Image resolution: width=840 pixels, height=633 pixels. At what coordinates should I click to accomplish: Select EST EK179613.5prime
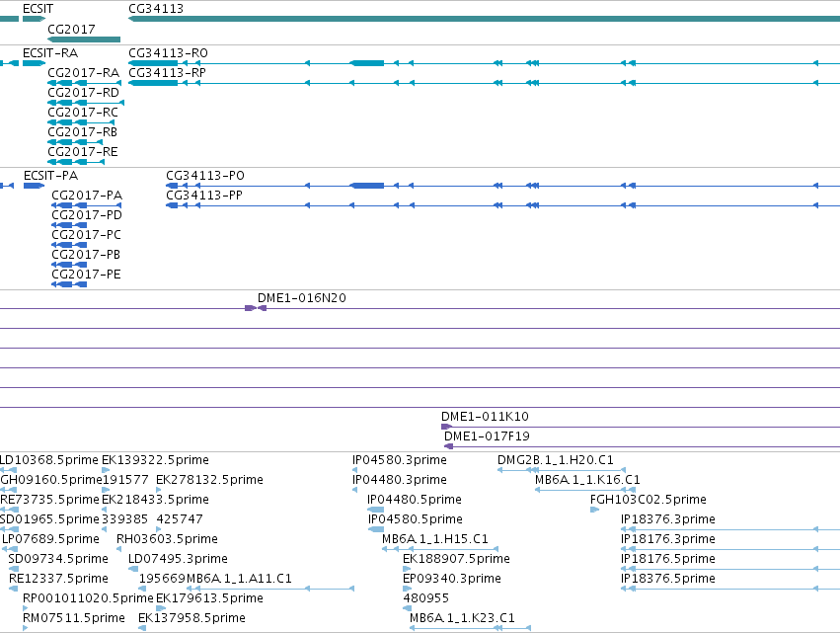point(209,598)
